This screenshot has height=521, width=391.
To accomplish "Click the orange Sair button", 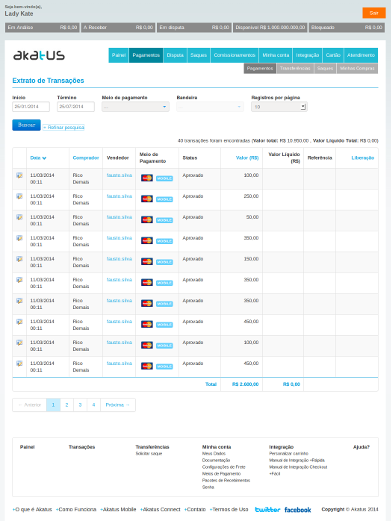I will click(x=374, y=13).
